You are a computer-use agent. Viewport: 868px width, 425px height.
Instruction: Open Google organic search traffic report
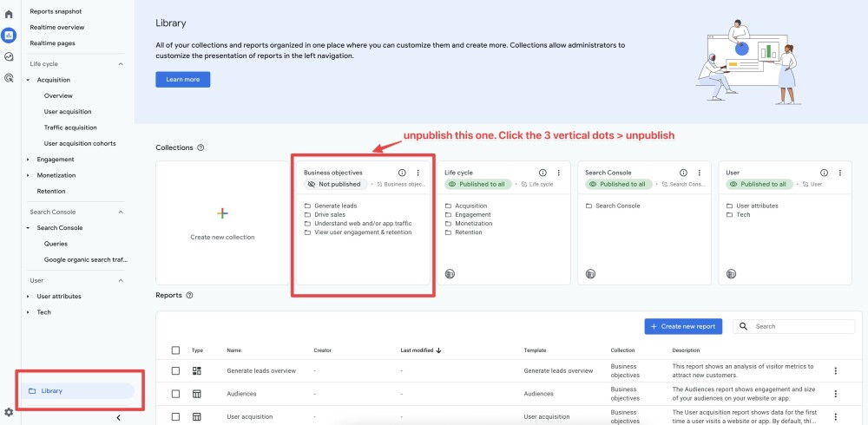click(x=86, y=259)
